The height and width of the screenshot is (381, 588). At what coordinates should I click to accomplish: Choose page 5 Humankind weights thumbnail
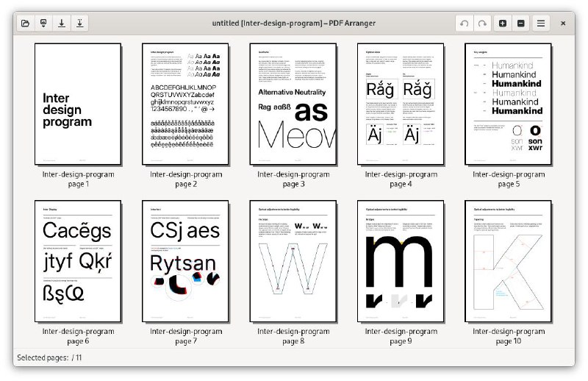(x=509, y=104)
